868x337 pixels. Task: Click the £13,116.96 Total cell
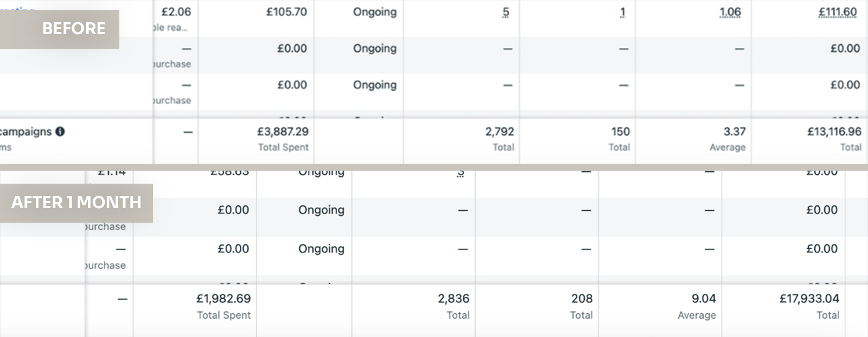tap(809, 139)
